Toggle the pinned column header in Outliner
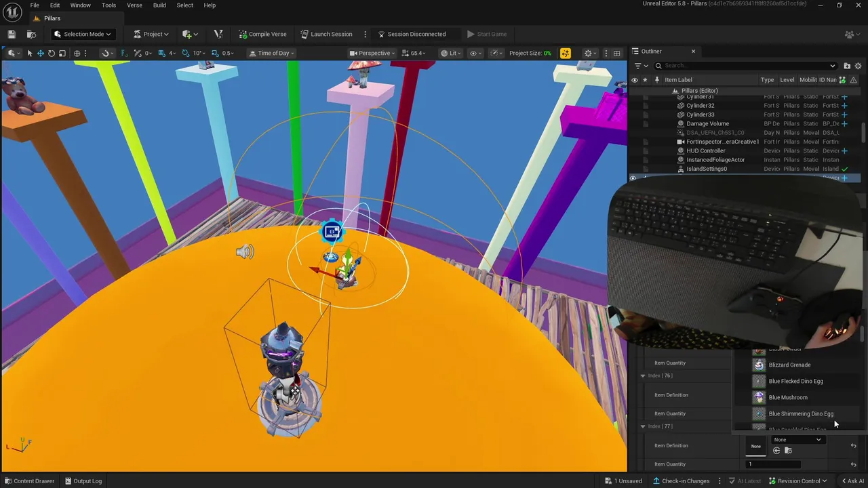Screen dimensions: 868x488 point(656,80)
